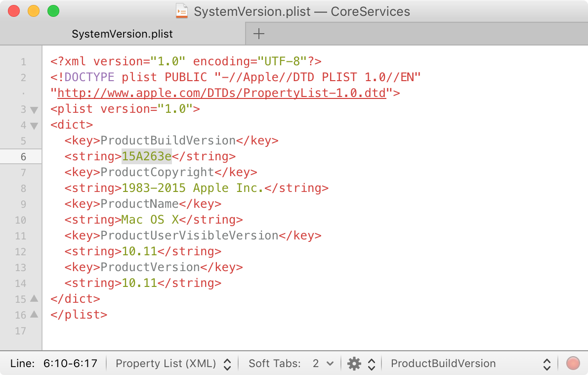The height and width of the screenshot is (375, 588).
Task: Click line number 6 in gutter
Action: 23,157
